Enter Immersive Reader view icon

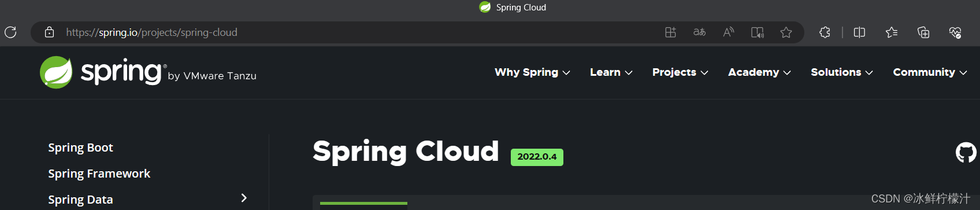tap(757, 32)
